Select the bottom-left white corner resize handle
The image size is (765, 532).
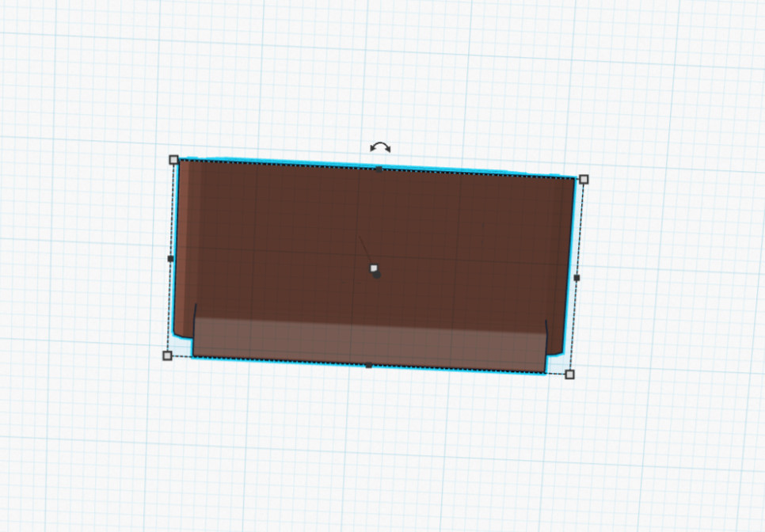pyautogui.click(x=167, y=356)
